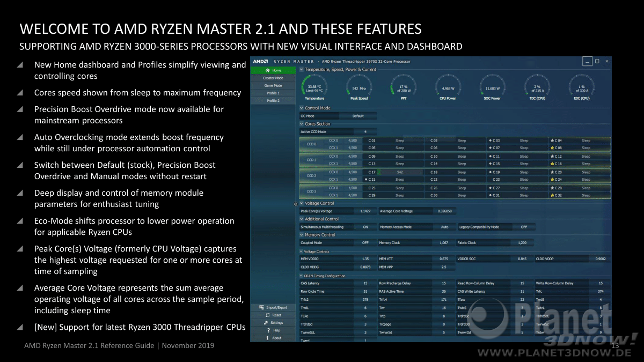644x362 pixels.
Task: Collapse DRAM Timing Configuration subsection
Action: coord(301,276)
